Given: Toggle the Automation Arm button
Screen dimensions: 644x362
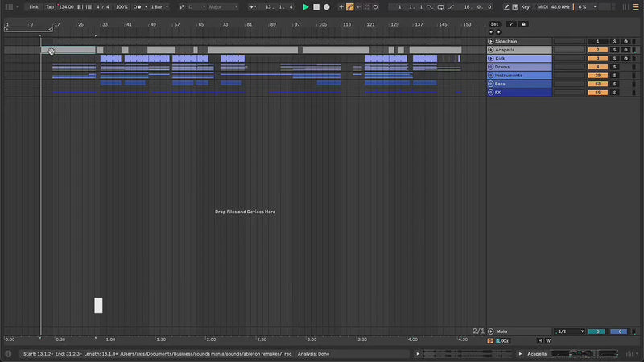Looking at the screenshot, I should pyautogui.click(x=350, y=6).
